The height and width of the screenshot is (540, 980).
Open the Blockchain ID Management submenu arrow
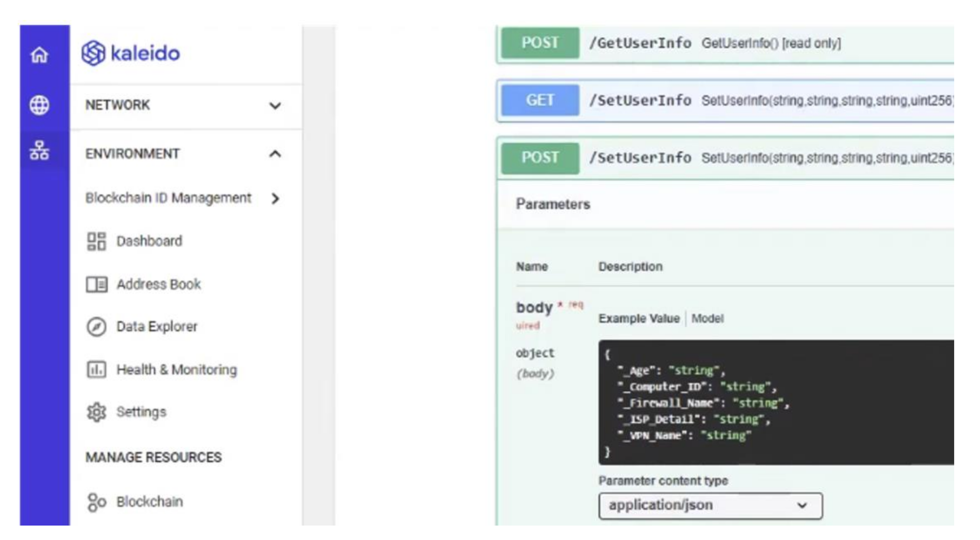point(275,198)
